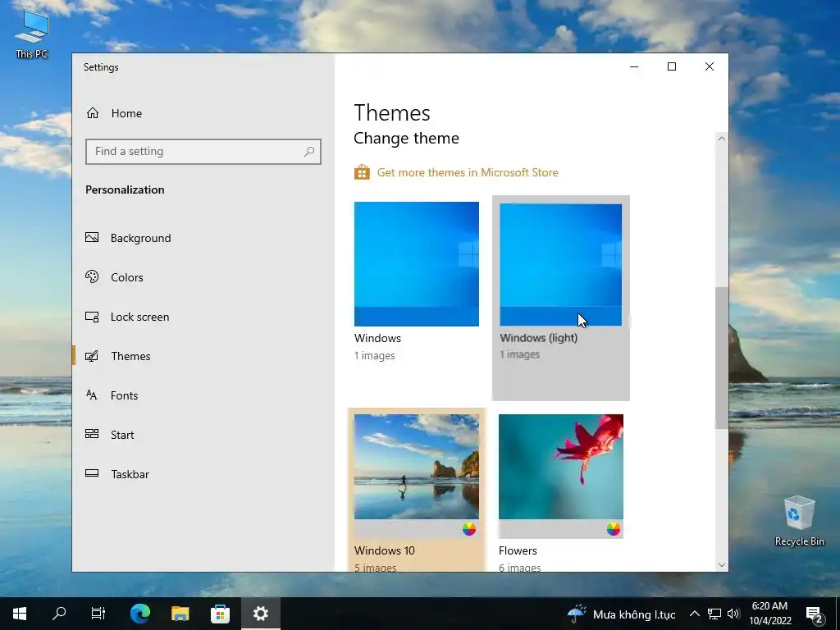Image resolution: width=840 pixels, height=630 pixels.
Task: Click the Microsoft Store bag icon beside themes link
Action: (362, 172)
